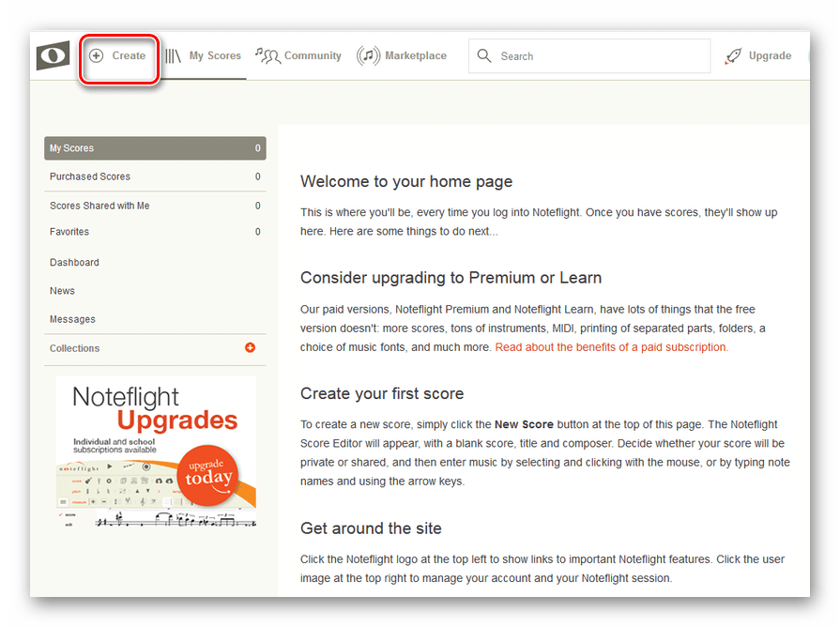
Task: Click the Noteflight logo icon
Action: [53, 55]
